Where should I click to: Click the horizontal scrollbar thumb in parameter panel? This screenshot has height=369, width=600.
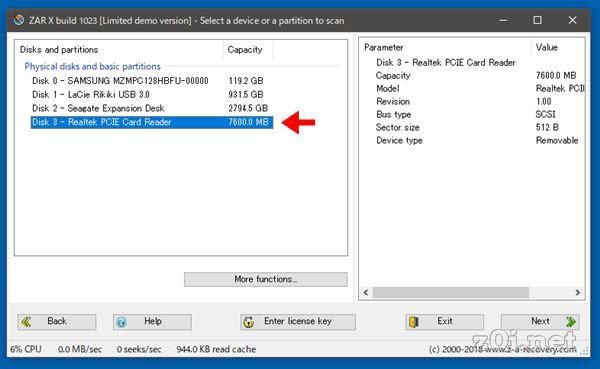point(451,292)
